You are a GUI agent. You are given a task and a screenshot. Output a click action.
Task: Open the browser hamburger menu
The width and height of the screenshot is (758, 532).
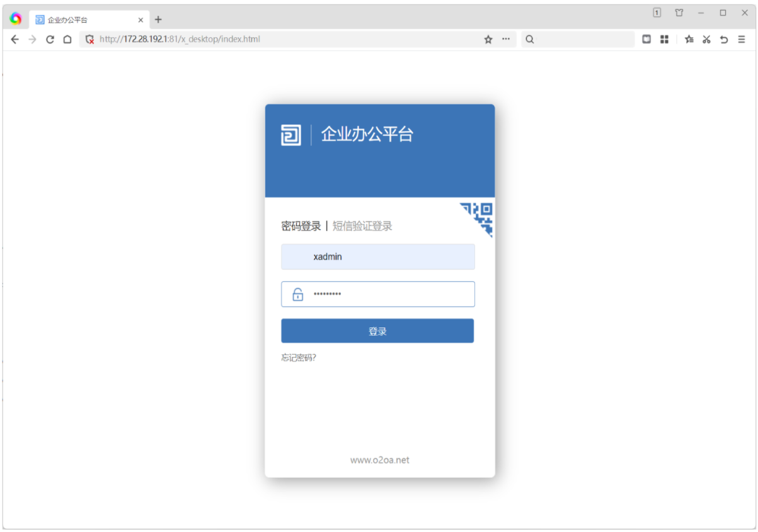(x=742, y=39)
